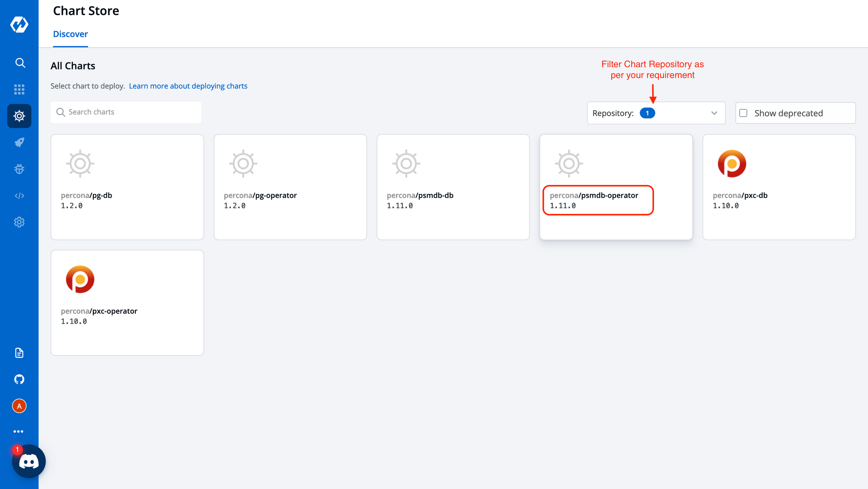Focus the Search charts field
This screenshot has width=868, height=489.
click(x=126, y=112)
